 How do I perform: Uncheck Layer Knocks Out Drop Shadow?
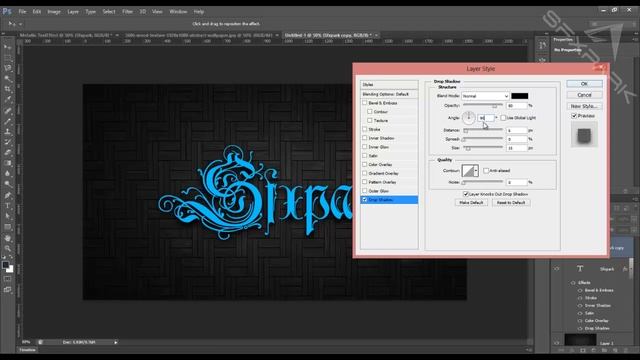465,194
